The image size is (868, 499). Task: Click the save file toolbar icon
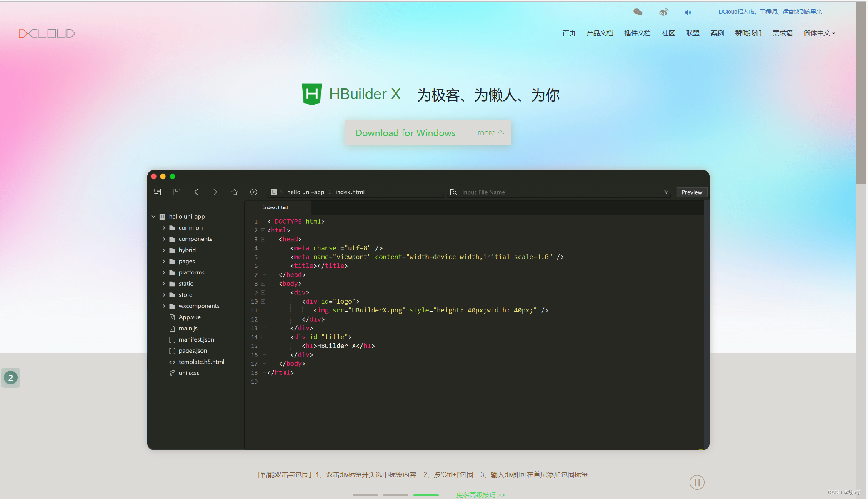click(x=177, y=192)
